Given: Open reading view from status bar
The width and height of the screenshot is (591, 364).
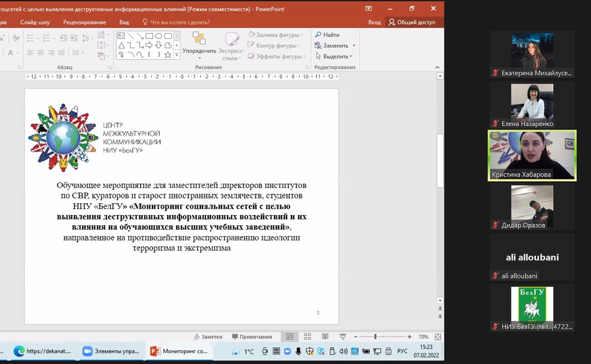Looking at the screenshot, I should pyautogui.click(x=325, y=337).
